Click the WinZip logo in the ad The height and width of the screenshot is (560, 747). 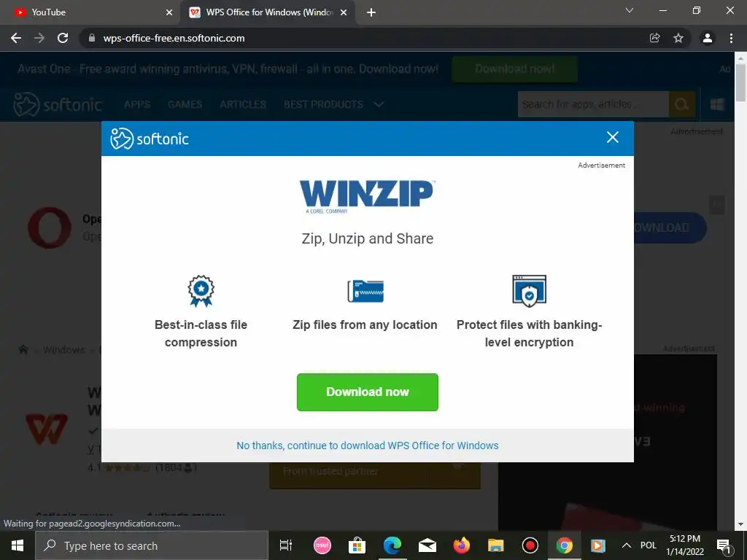pyautogui.click(x=368, y=196)
